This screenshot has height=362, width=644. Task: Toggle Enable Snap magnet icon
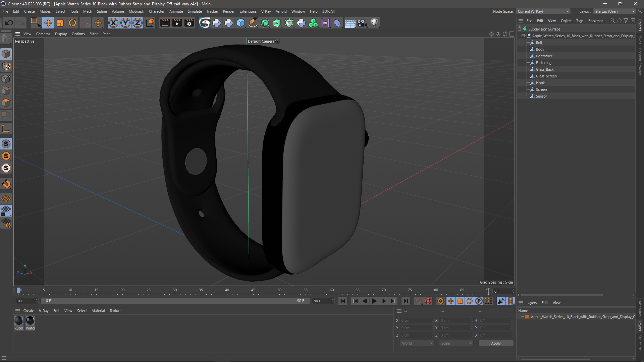coord(6,184)
